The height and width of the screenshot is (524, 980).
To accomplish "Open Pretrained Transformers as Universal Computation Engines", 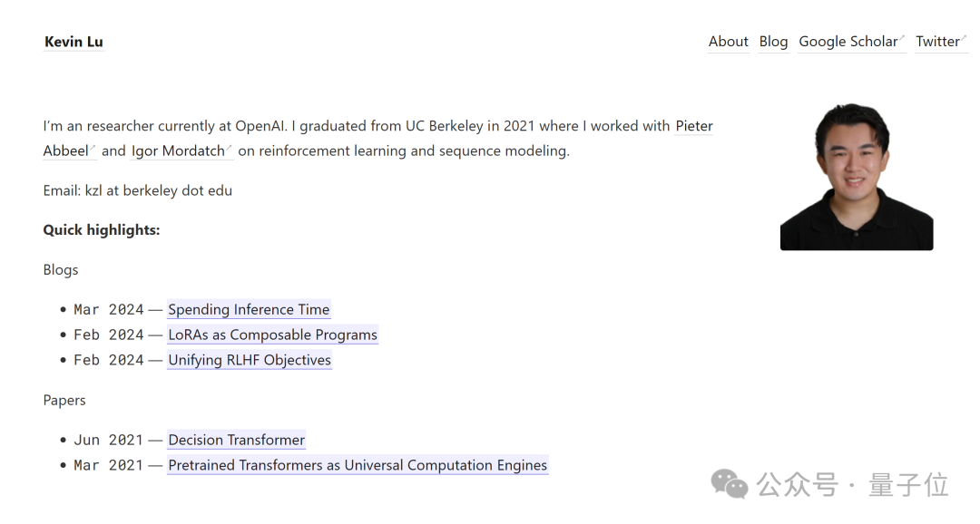I will point(358,466).
